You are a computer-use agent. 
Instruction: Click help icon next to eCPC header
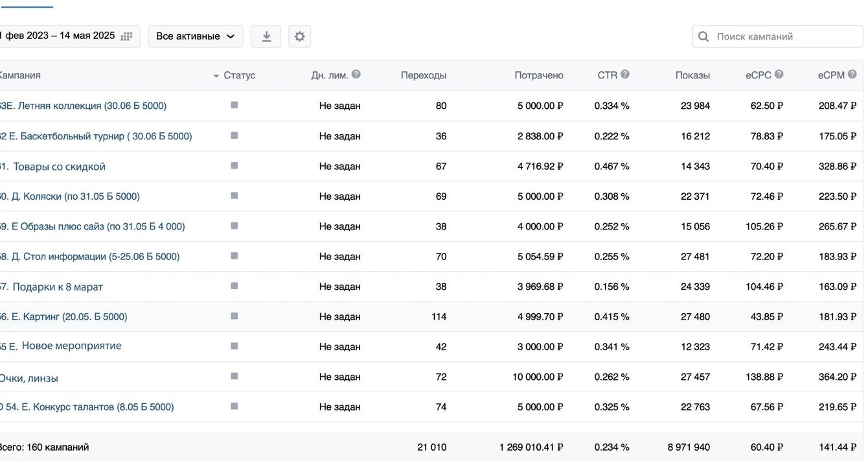pos(779,75)
